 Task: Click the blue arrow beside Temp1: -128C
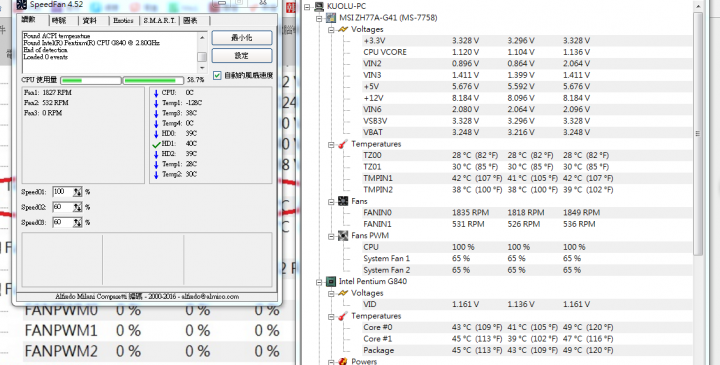tap(156, 103)
